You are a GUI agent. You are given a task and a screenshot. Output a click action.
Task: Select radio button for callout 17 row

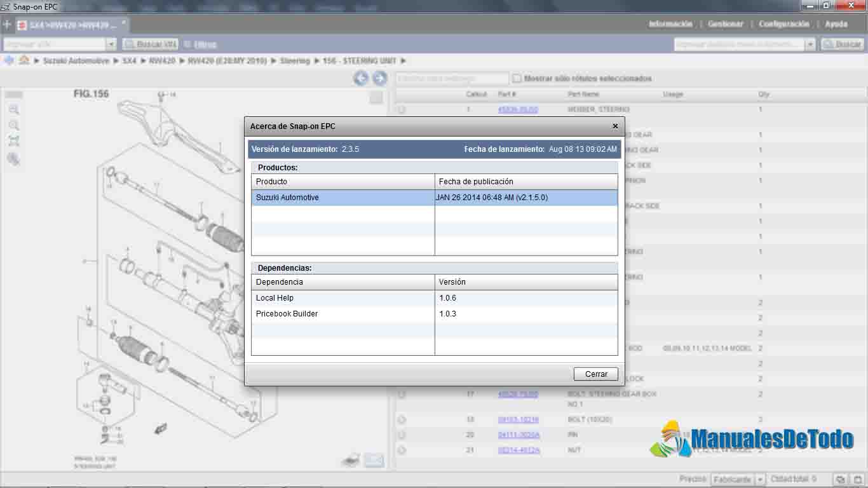click(402, 395)
